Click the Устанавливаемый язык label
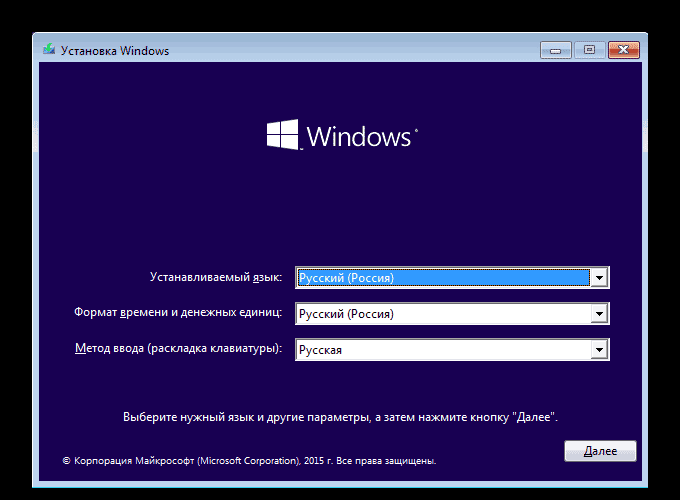Screen dimensions: 680x500 coord(216,277)
